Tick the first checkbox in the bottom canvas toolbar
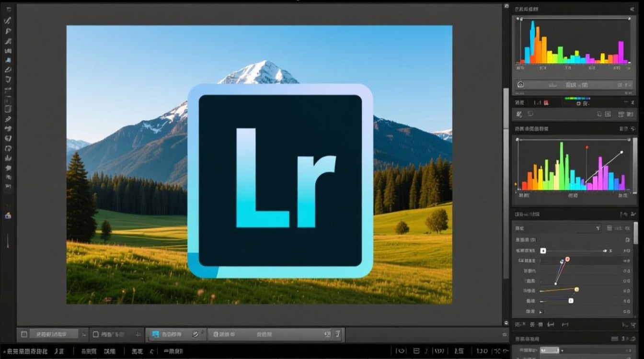This screenshot has height=359, width=644. (x=24, y=334)
